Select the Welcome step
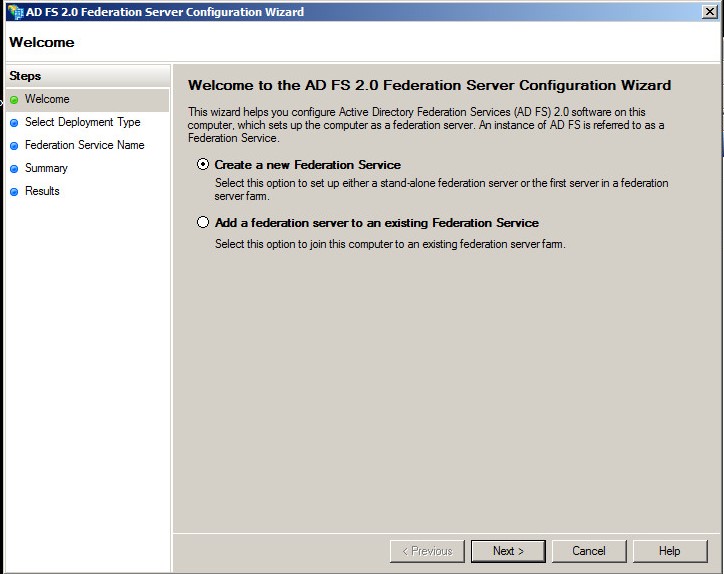This screenshot has height=574, width=724. (x=87, y=99)
